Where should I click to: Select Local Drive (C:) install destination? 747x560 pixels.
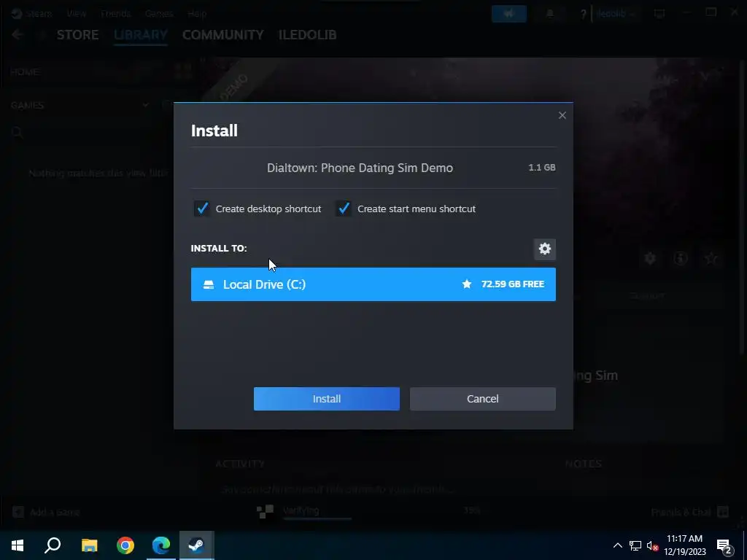coord(373,284)
